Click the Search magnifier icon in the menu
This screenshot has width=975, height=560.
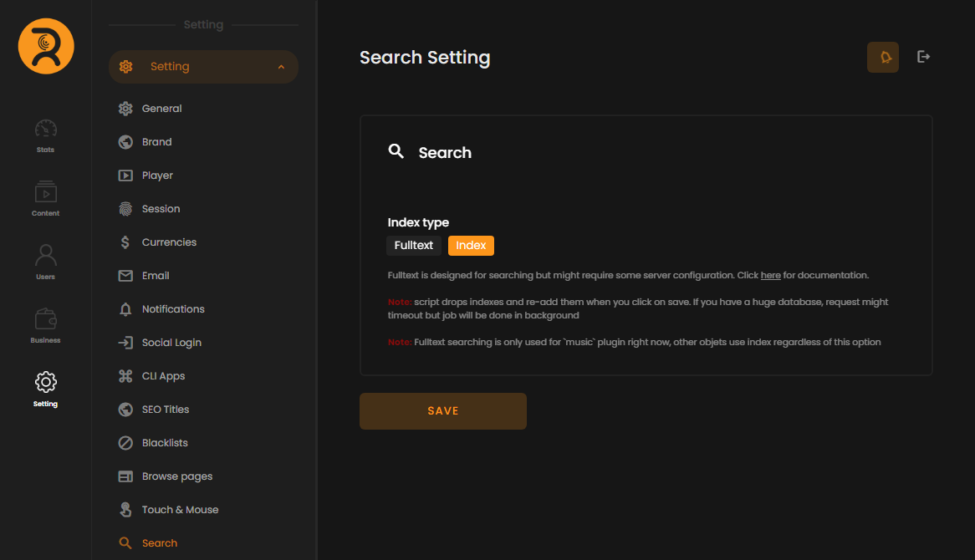click(125, 543)
